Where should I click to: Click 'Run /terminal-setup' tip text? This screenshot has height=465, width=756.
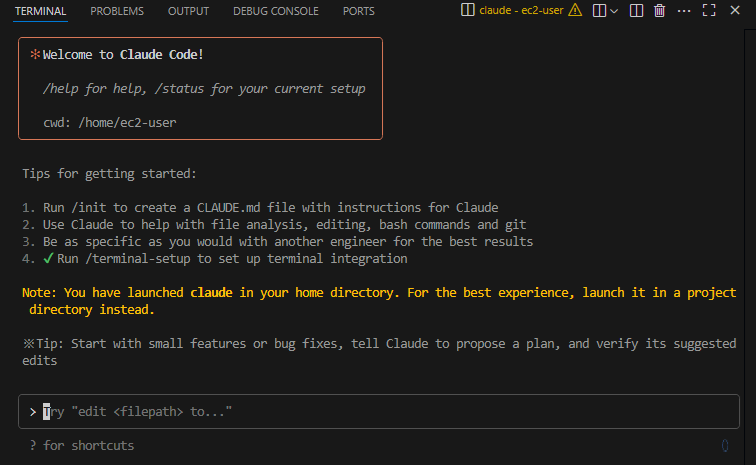click(x=232, y=259)
